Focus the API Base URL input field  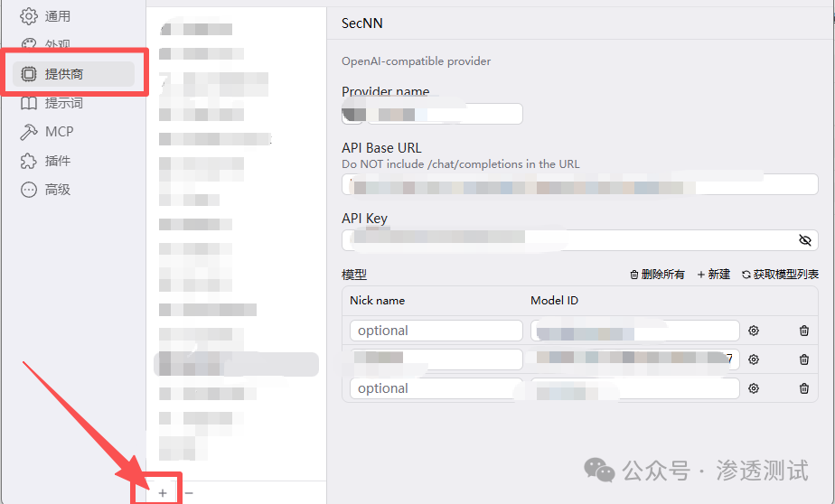point(580,184)
